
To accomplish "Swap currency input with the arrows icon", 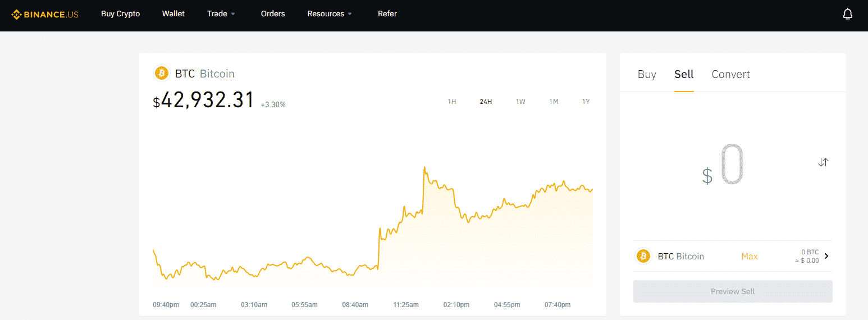I will pyautogui.click(x=823, y=162).
